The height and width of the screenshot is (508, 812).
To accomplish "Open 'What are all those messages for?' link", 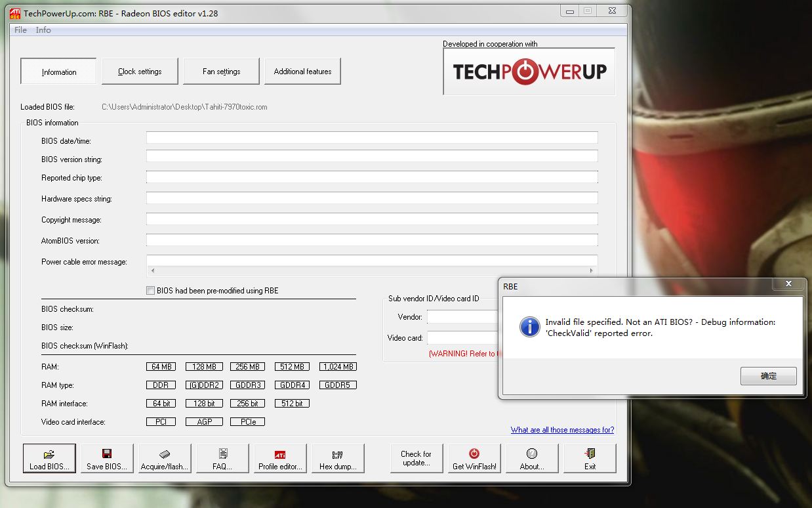I will (x=563, y=430).
